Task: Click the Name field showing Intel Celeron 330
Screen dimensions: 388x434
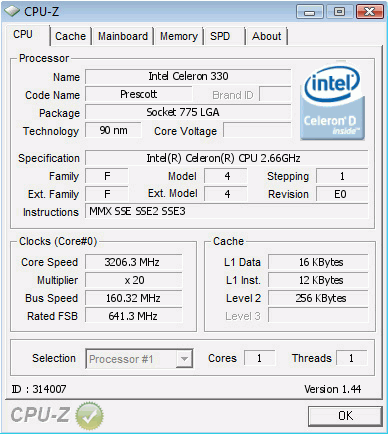Action: tap(188, 76)
